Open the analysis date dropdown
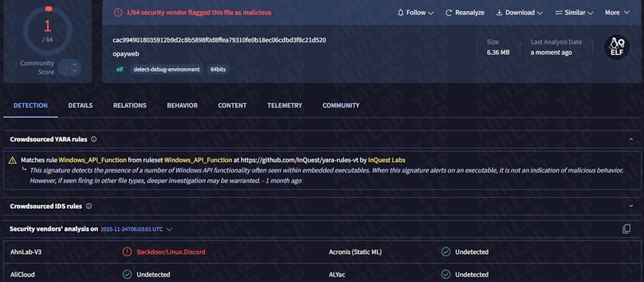The height and width of the screenshot is (282, 644). click(170, 229)
